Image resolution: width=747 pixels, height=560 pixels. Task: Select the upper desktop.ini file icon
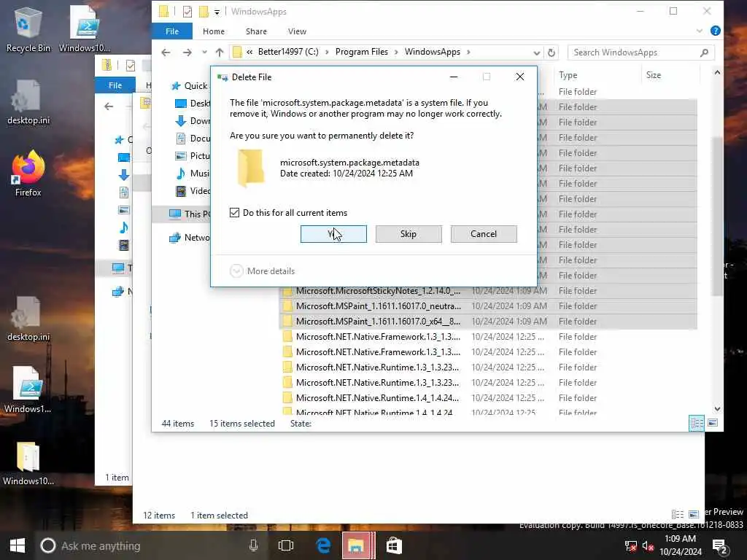28,102
